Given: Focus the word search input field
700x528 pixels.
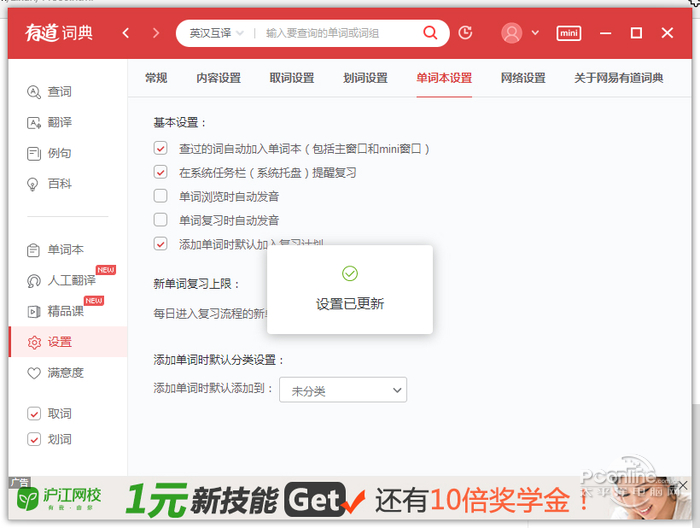Looking at the screenshot, I should click(339, 33).
